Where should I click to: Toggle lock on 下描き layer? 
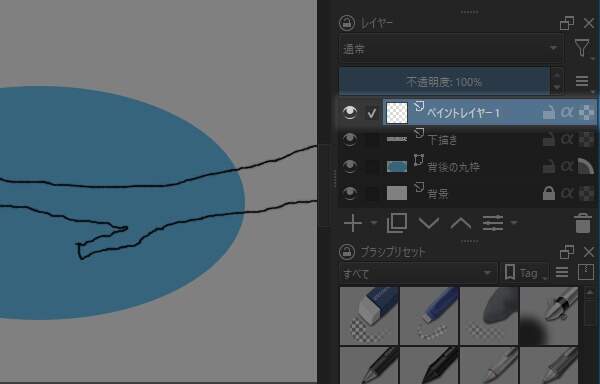549,140
